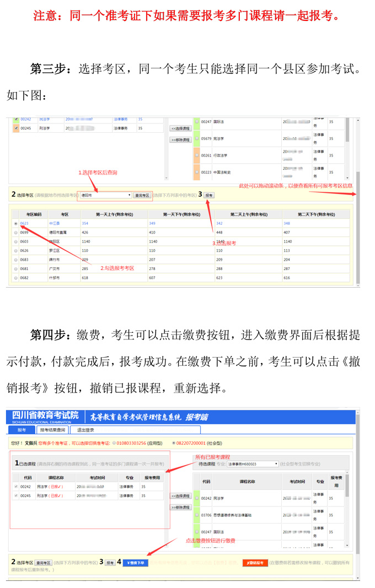
Task: Open the 报考 tab in lower screenshot
Action: tap(22, 430)
